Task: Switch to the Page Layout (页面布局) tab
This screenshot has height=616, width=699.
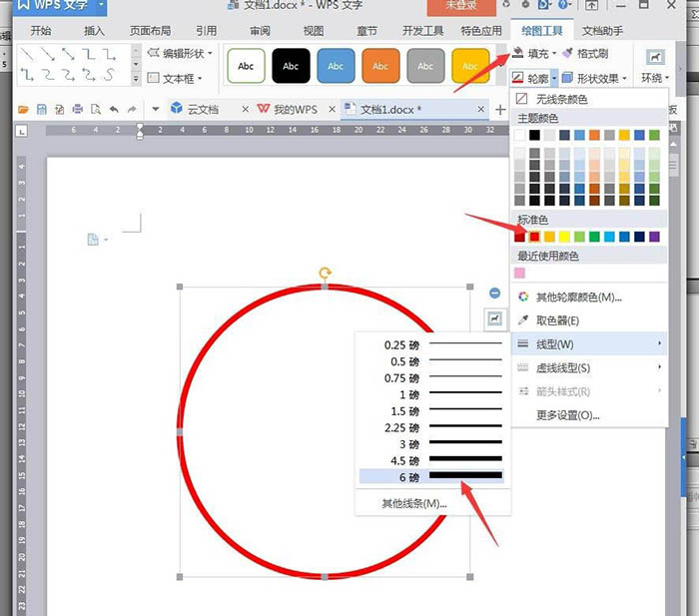Action: (150, 31)
